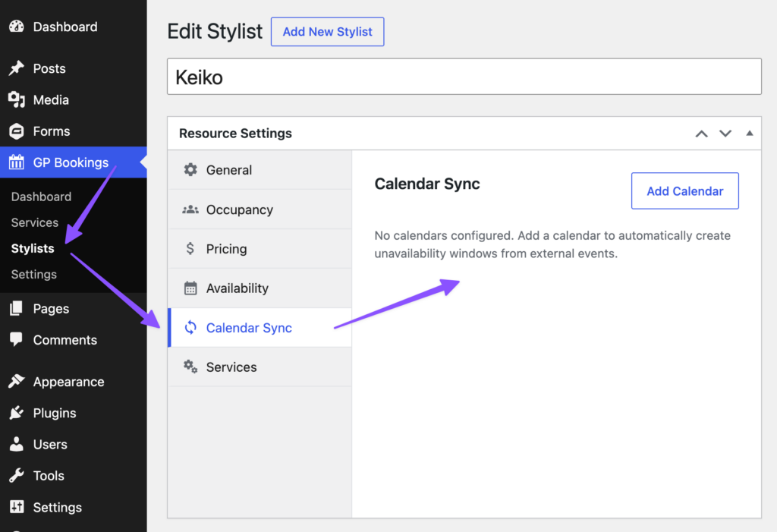Open Appearance menu item

point(74,381)
